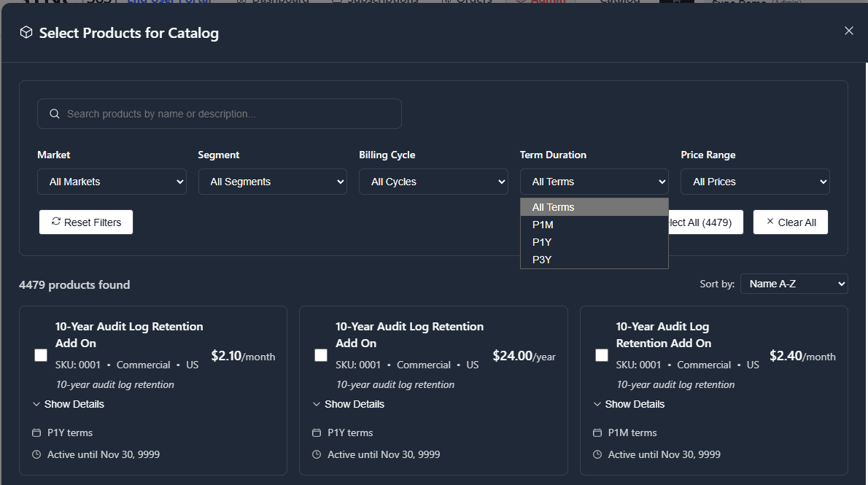
Task: Click the package box icon beside the title
Action: coord(26,33)
